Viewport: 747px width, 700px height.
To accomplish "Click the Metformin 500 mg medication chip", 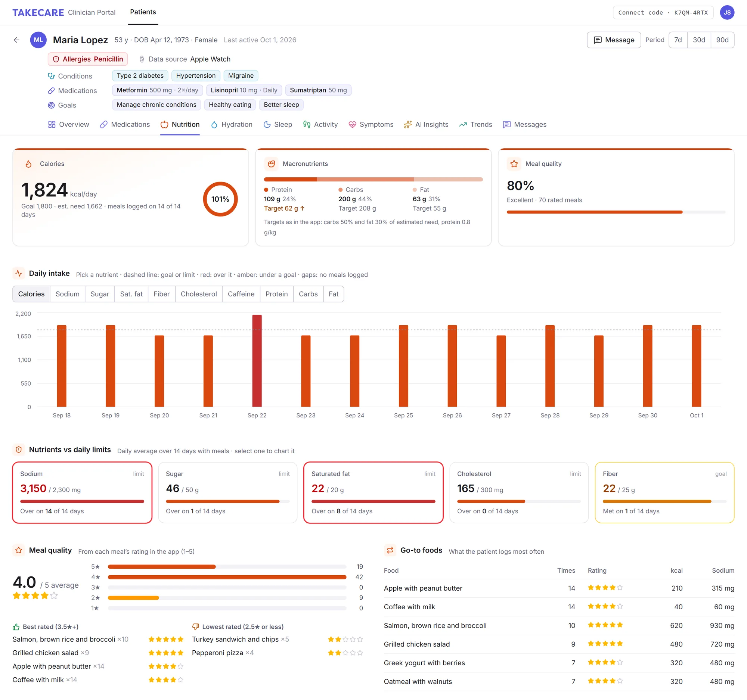I will (158, 90).
